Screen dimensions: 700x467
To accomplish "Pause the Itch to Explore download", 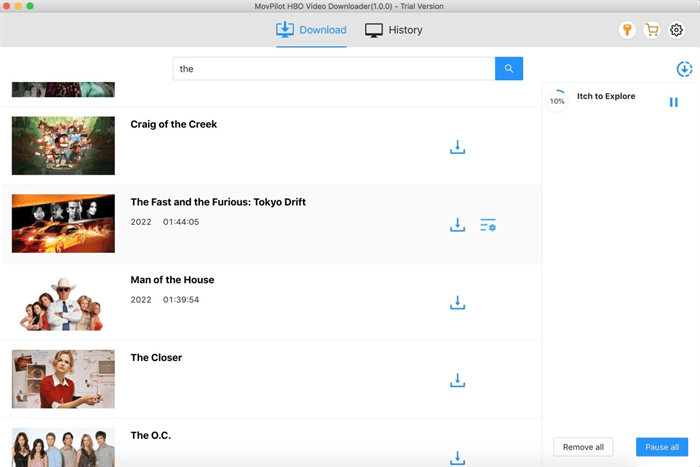I will point(674,102).
